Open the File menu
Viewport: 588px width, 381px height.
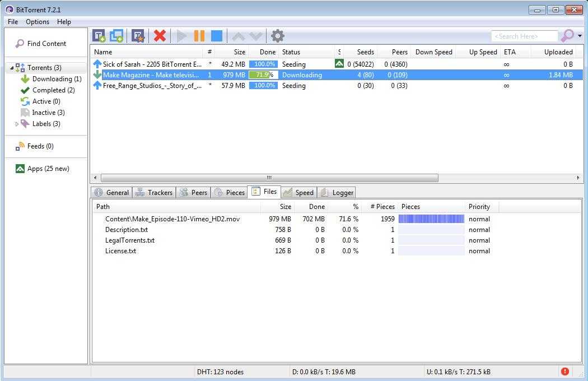pos(13,22)
